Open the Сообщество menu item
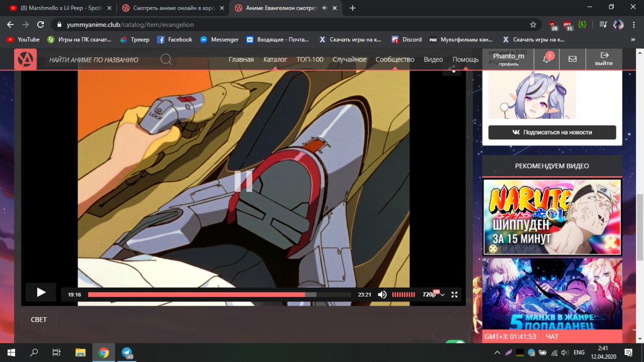Image resolution: width=644 pixels, height=362 pixels. tap(395, 59)
